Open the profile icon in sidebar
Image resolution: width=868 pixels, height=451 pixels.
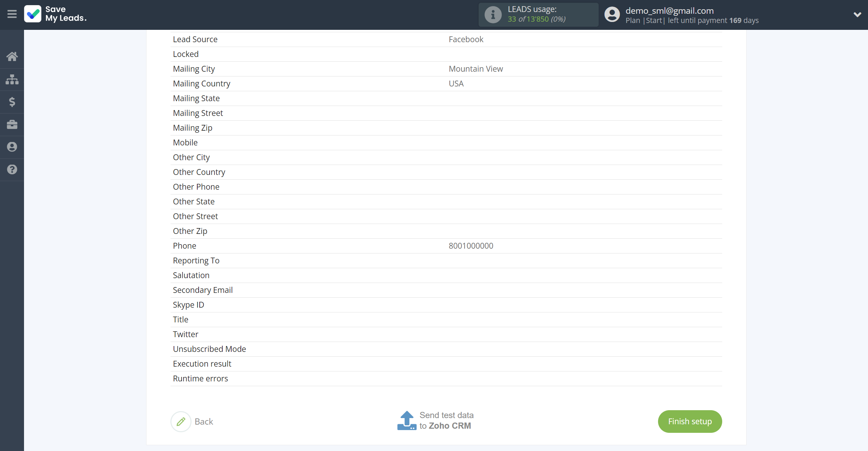[12, 147]
